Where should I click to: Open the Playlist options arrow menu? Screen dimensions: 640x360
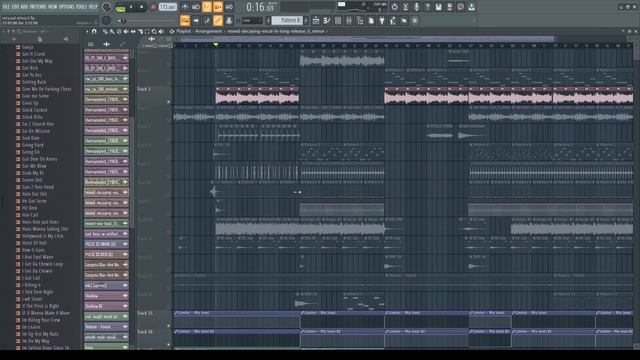(87, 31)
